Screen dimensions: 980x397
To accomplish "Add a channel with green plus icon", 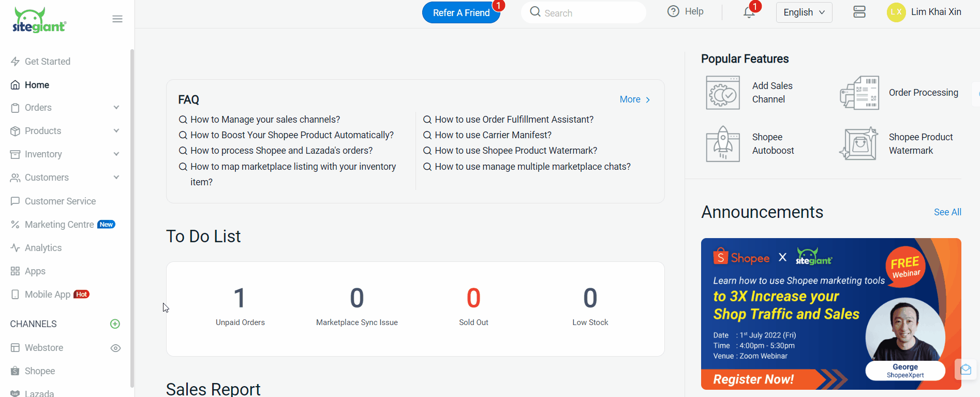I will pos(115,324).
